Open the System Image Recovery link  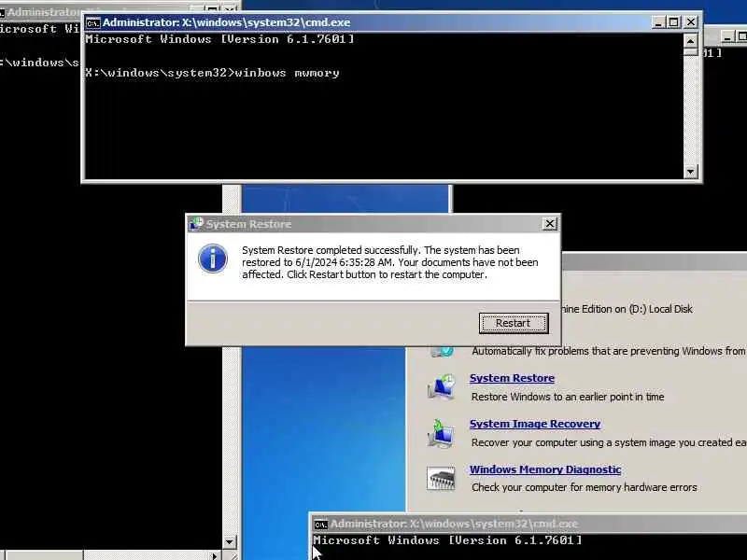[534, 424]
